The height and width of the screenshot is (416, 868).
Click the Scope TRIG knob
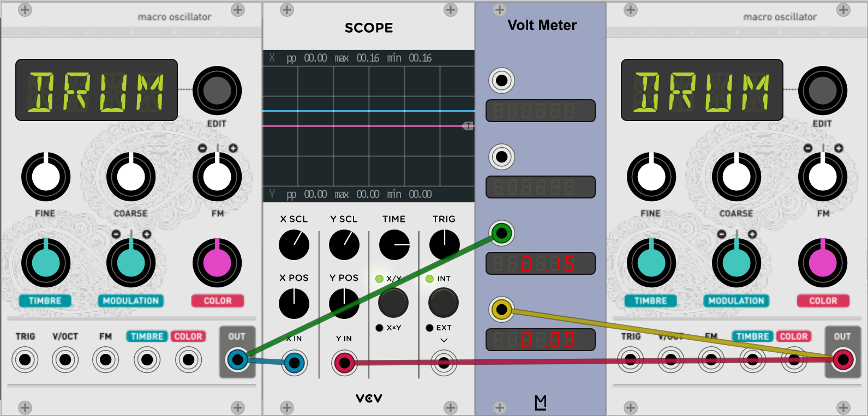coord(445,245)
